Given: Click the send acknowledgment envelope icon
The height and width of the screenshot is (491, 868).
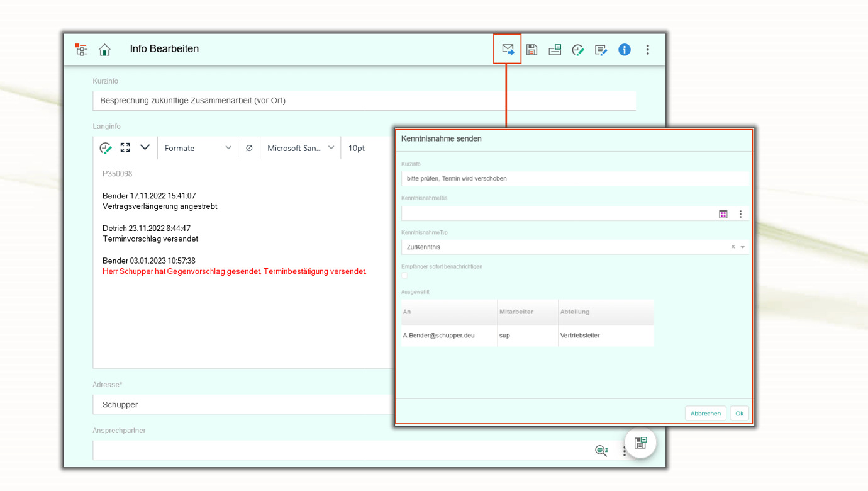Looking at the screenshot, I should coord(508,49).
